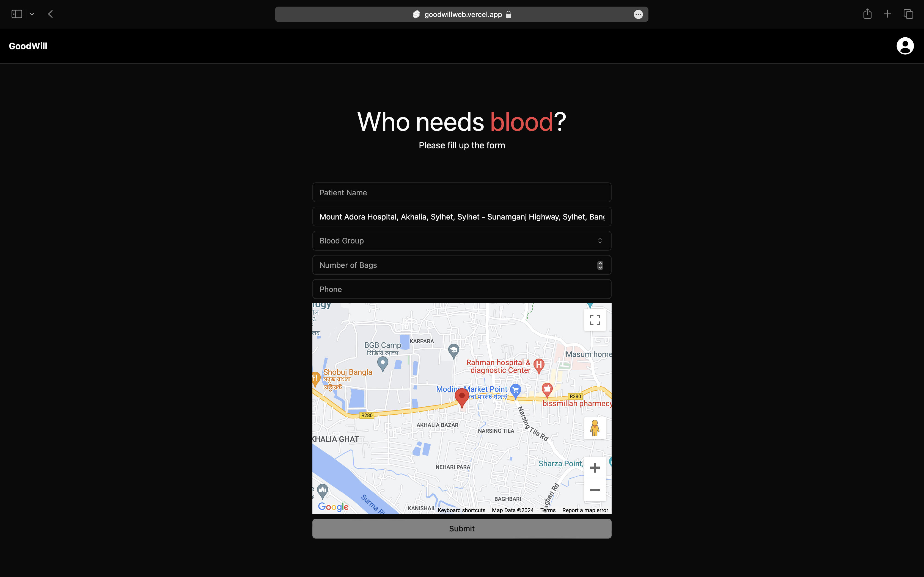Screen dimensions: 924x577
Task: Focus the Phone input field
Action: click(x=462, y=289)
